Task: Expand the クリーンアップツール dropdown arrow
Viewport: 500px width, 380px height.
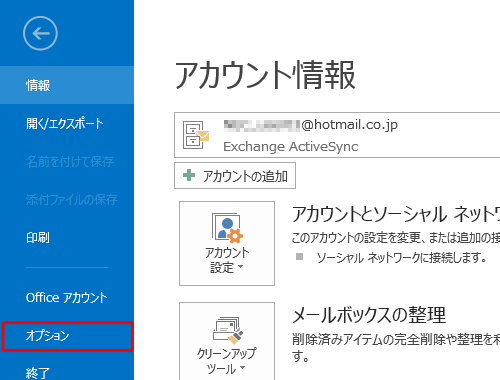Action: (x=242, y=368)
